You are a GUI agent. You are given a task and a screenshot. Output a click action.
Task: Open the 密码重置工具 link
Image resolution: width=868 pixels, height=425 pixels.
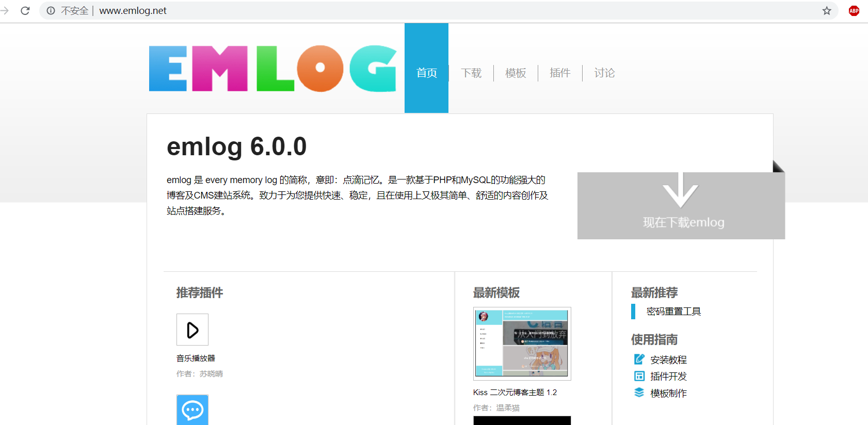(x=673, y=312)
